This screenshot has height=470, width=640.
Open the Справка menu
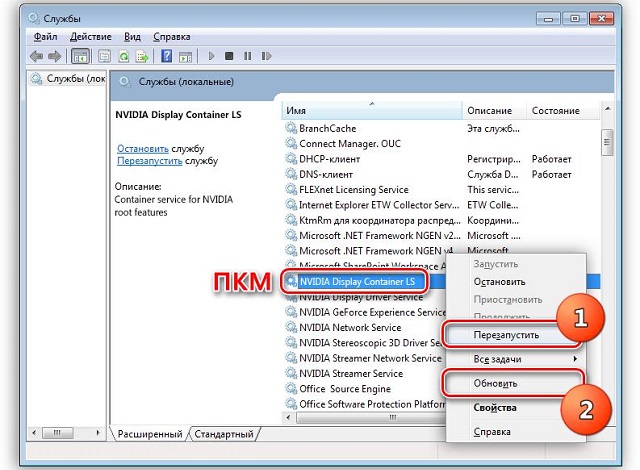171,37
